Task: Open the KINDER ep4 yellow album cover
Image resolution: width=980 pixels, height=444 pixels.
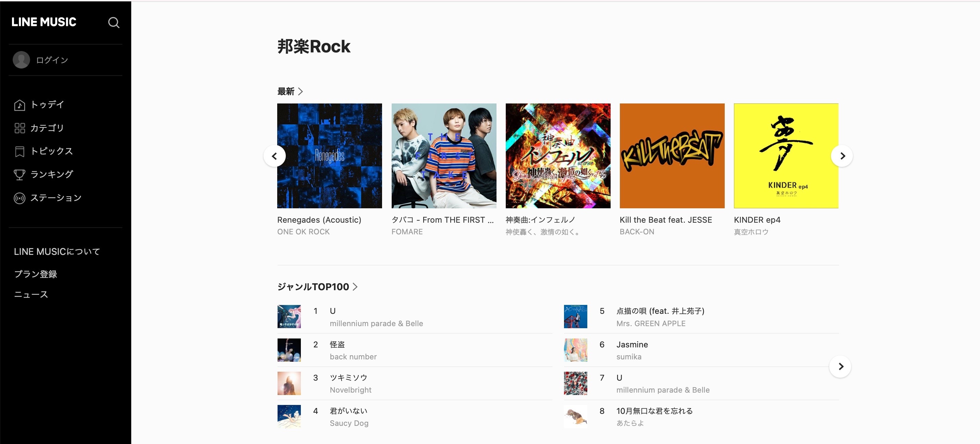Action: [x=786, y=156]
